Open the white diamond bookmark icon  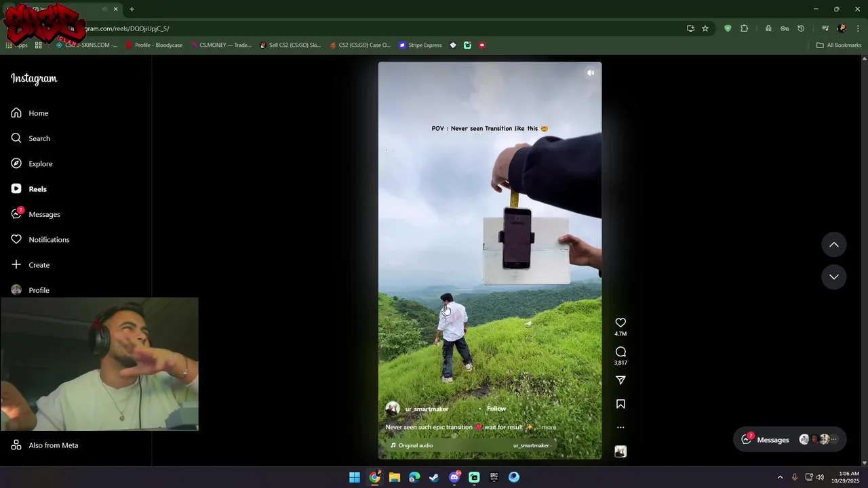coord(453,45)
